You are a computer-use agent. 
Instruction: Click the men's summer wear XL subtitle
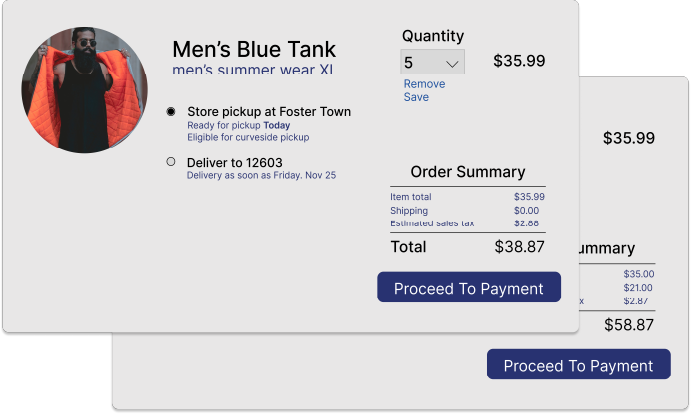tap(253, 70)
